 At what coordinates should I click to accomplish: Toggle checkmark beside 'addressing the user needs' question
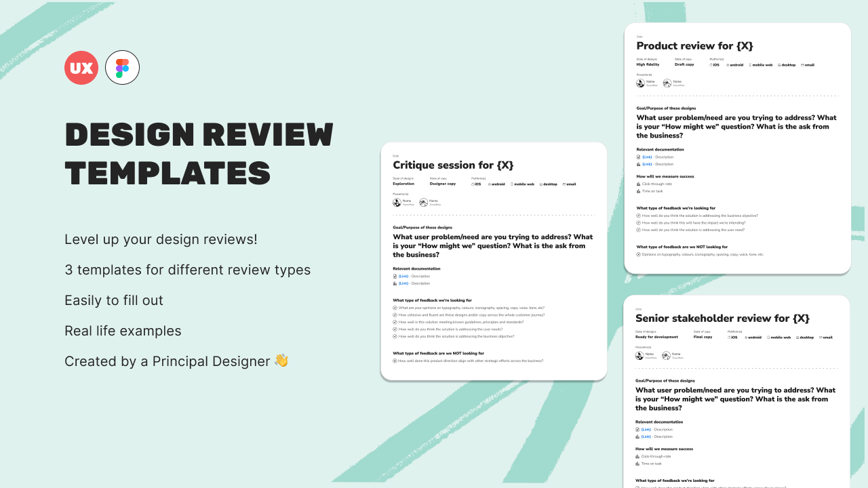tap(395, 329)
